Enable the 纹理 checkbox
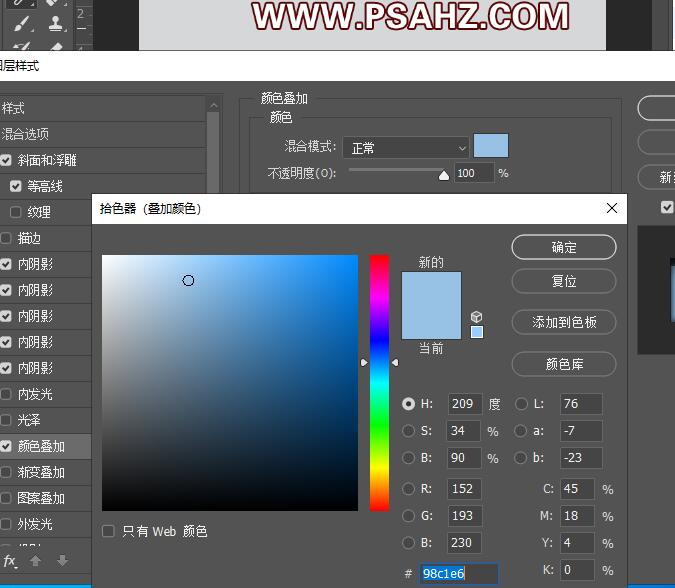The image size is (675, 588). coord(15,212)
